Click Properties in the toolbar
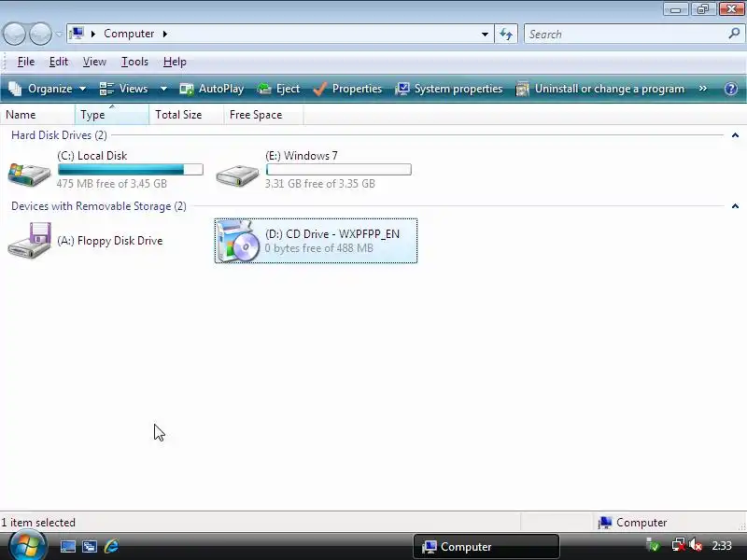 (347, 89)
